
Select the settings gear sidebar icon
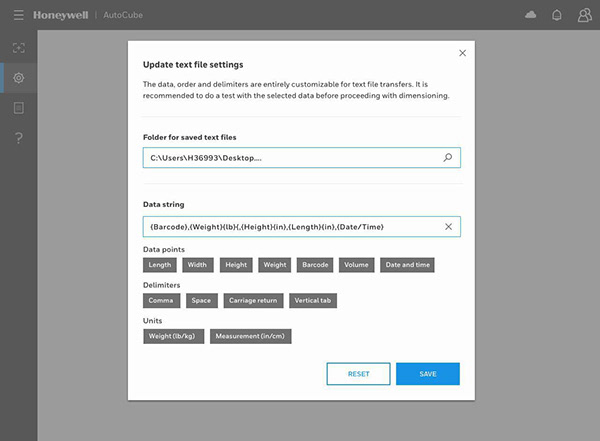[18, 78]
